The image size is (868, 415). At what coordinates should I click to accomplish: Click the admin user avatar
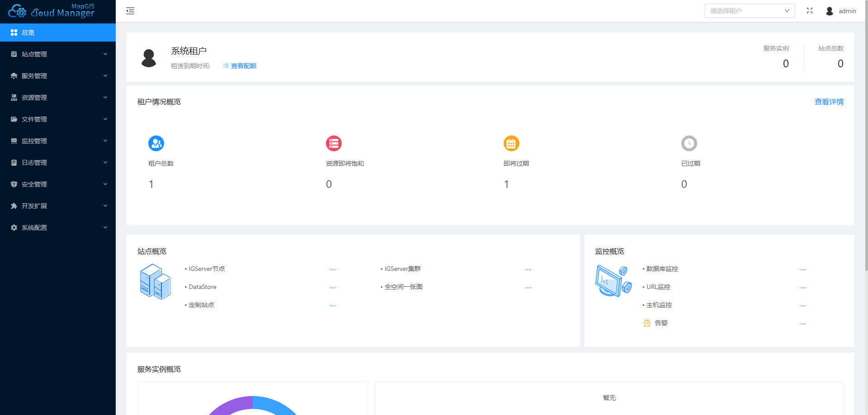point(830,10)
